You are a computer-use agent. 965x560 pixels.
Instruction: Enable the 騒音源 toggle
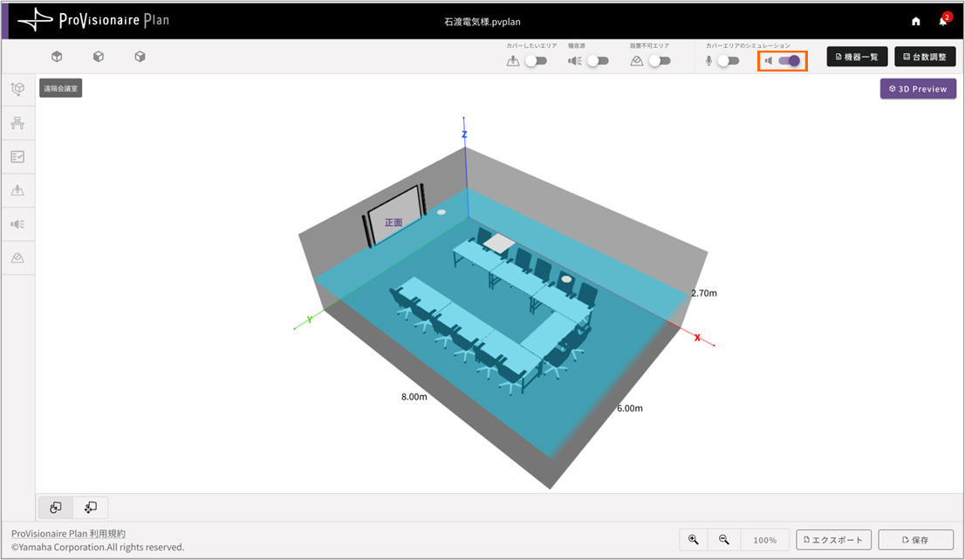598,61
